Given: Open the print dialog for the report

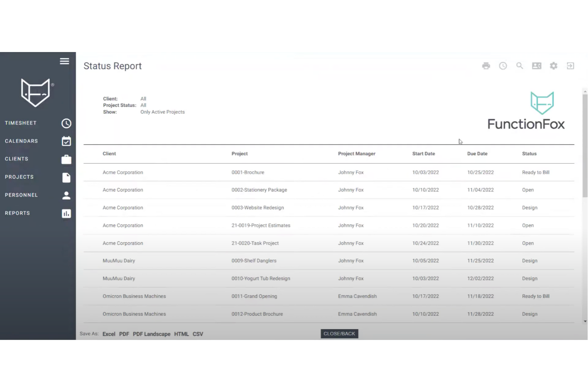Looking at the screenshot, I should [x=486, y=66].
